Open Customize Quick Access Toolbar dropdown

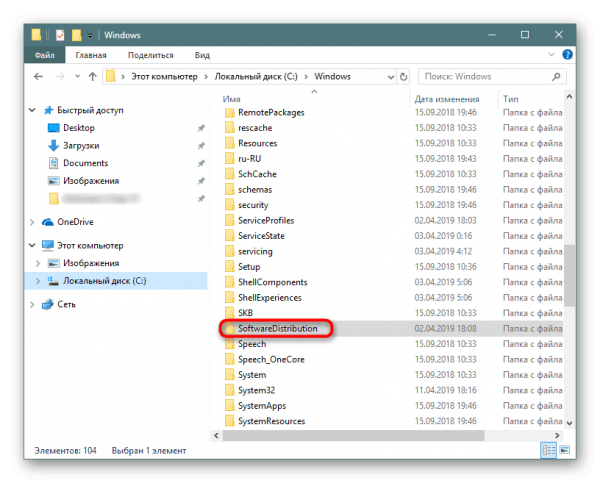pos(90,36)
